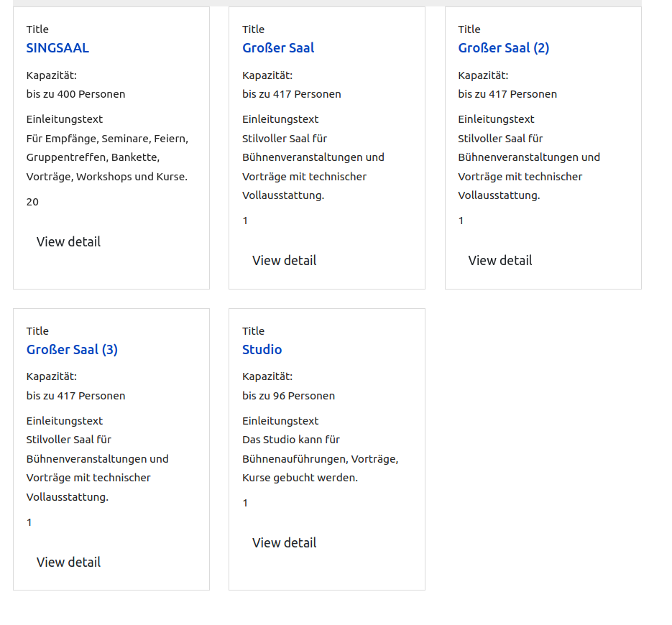Select SINGSAAL description about Empfänge and Seminare
Screen dimensions: 672x625
point(107,157)
